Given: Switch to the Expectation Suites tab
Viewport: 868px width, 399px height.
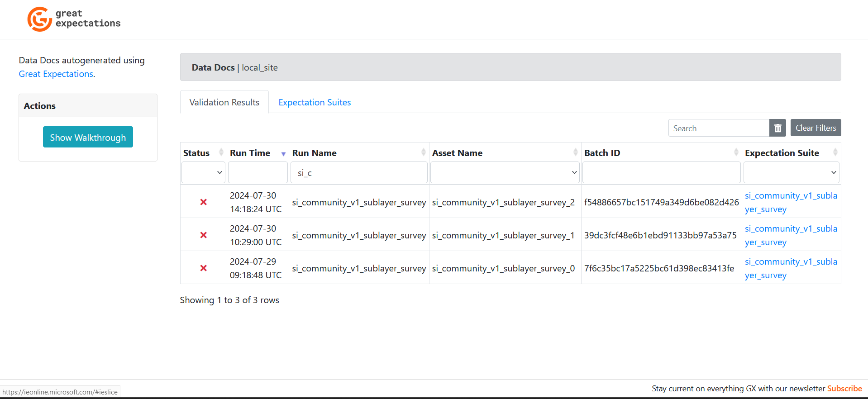Looking at the screenshot, I should [x=315, y=102].
